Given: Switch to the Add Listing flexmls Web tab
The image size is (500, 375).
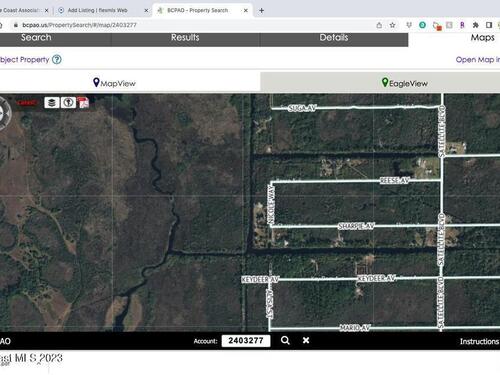Looking at the screenshot, I should [97, 10].
